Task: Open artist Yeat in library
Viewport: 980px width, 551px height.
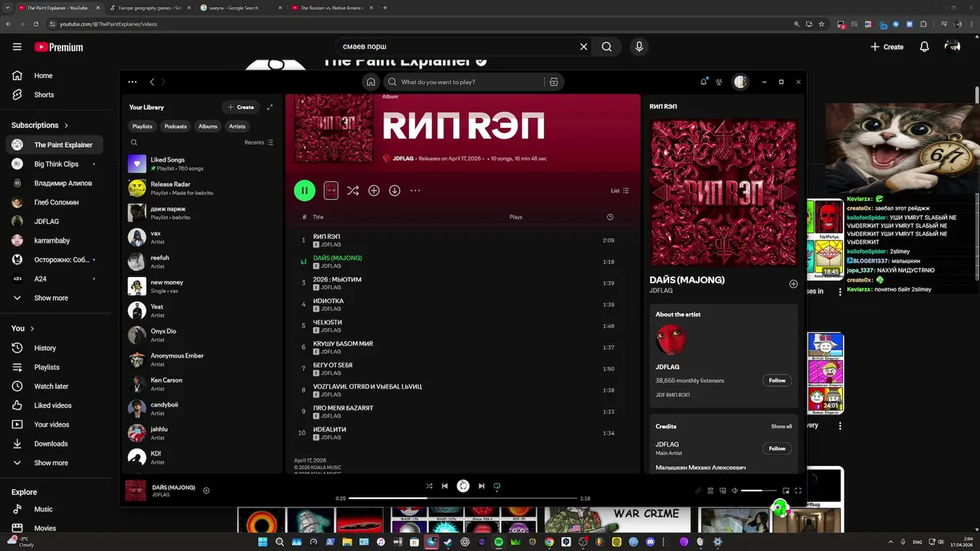Action: 202,311
